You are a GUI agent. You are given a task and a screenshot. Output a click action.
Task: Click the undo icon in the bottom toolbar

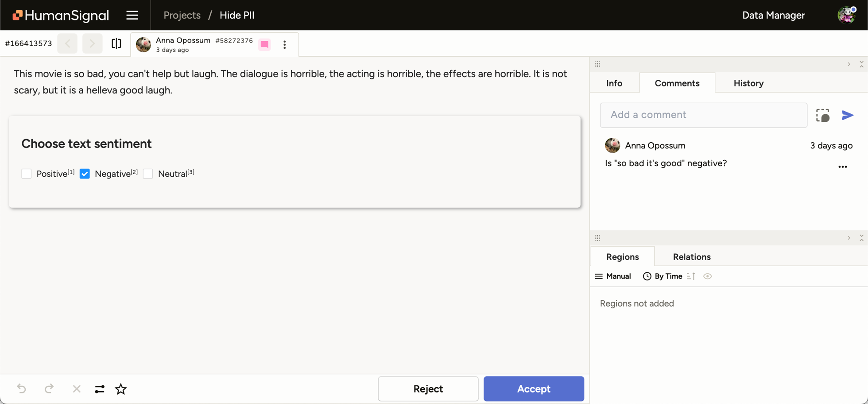(x=22, y=388)
